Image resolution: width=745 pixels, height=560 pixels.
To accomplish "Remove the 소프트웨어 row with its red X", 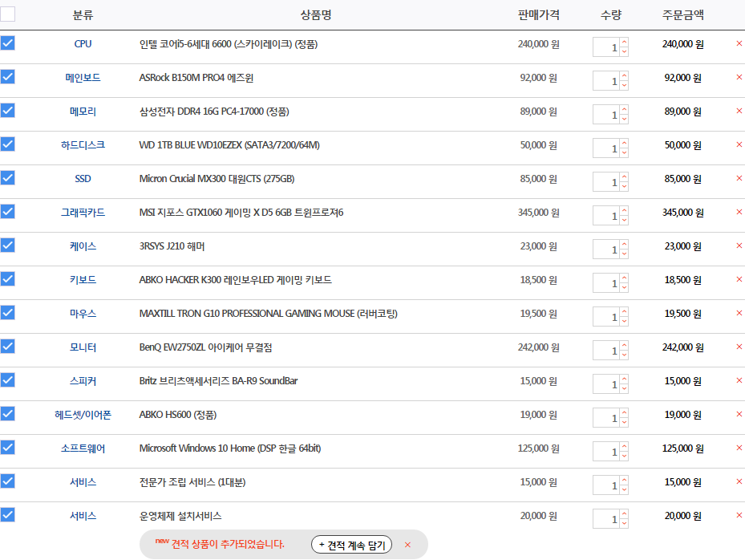I will pyautogui.click(x=739, y=448).
